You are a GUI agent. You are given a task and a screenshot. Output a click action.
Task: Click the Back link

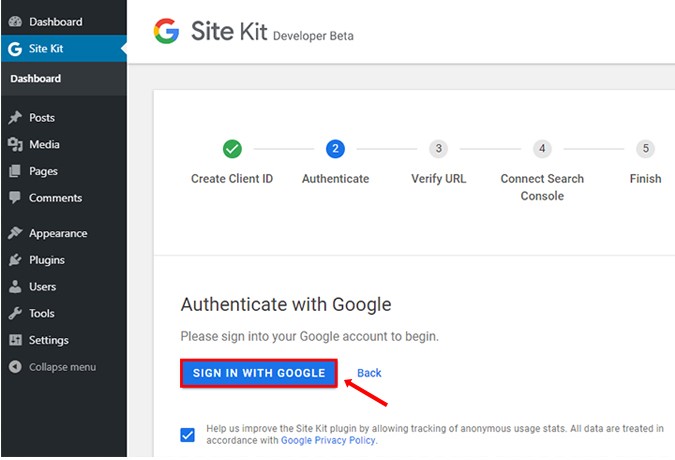pos(369,373)
